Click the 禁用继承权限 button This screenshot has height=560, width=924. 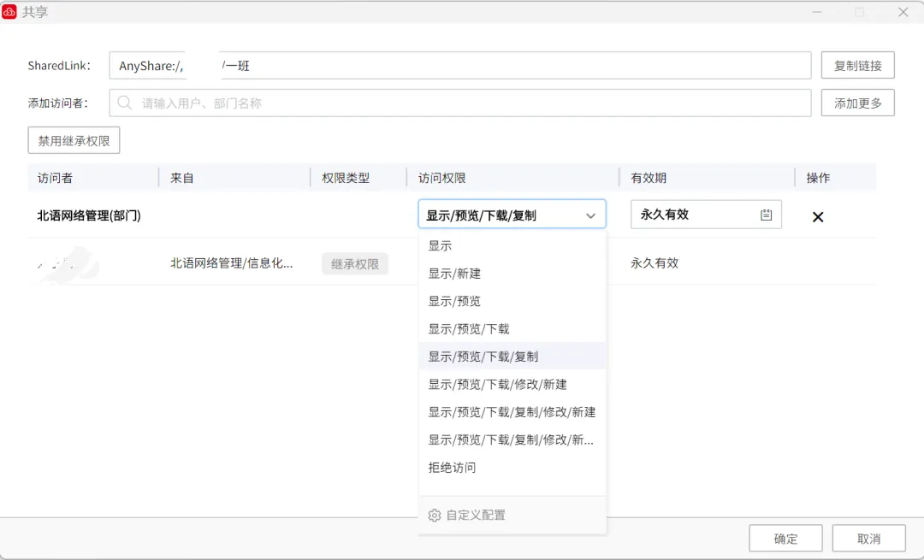[74, 141]
